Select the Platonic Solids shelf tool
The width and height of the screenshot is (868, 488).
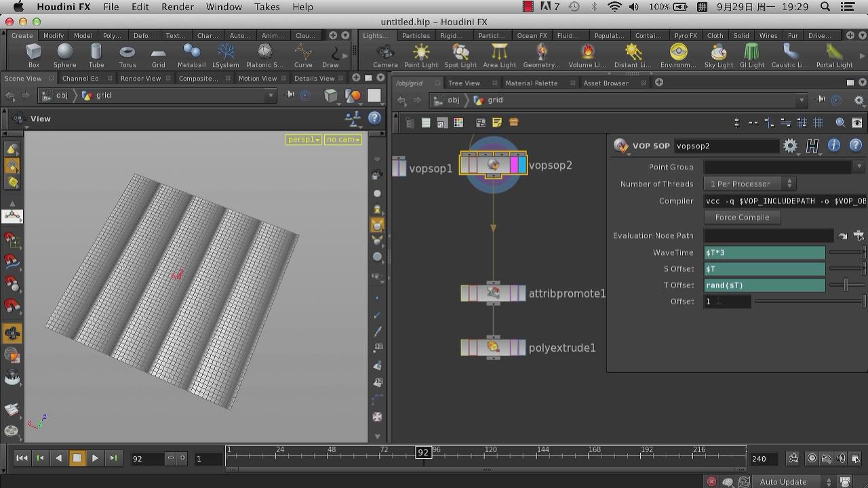point(264,56)
